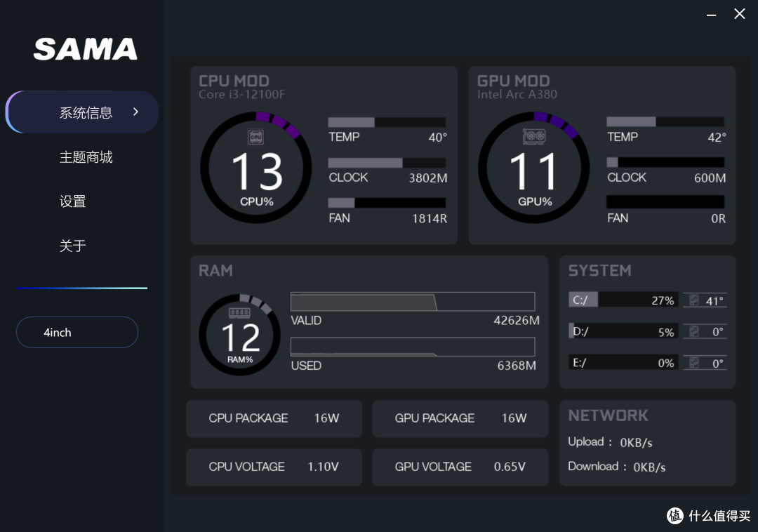Click the GPU FAN progress bar
The width and height of the screenshot is (758, 532).
coord(665,202)
